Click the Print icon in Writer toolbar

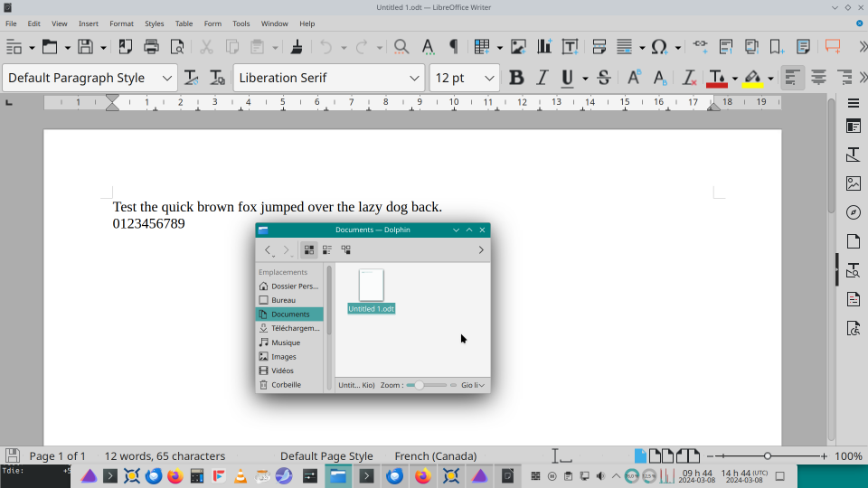click(151, 46)
